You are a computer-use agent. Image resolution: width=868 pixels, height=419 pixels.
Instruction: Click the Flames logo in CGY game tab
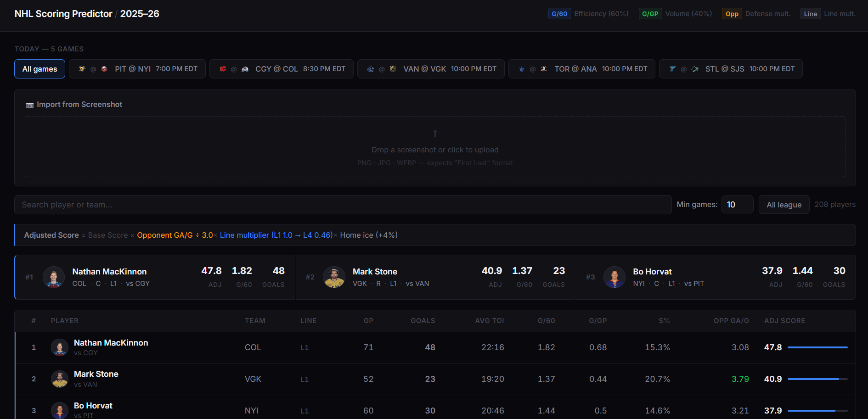[x=223, y=69]
